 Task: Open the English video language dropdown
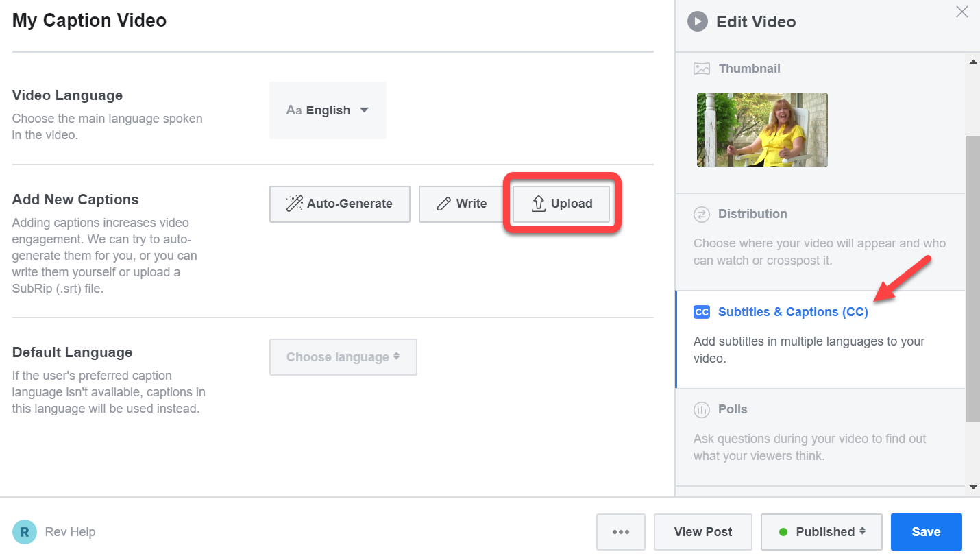pyautogui.click(x=328, y=110)
